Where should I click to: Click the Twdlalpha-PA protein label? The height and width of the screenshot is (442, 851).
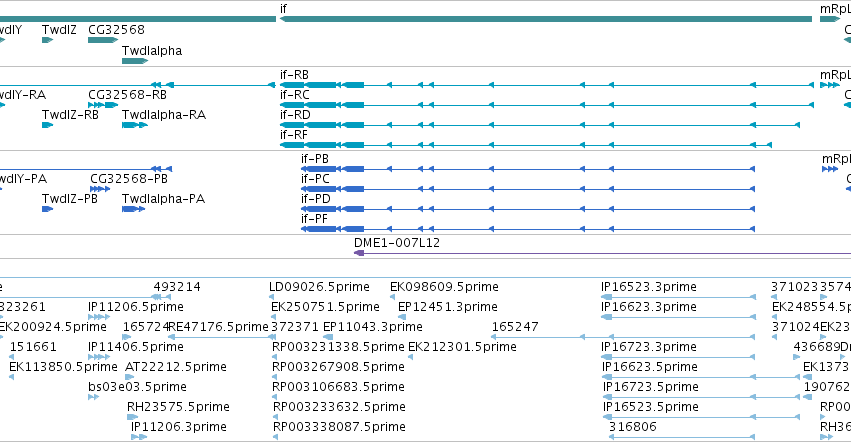[163, 199]
